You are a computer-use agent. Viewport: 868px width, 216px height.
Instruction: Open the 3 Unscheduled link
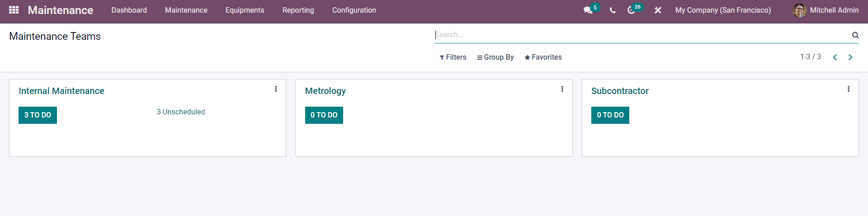[x=181, y=112]
